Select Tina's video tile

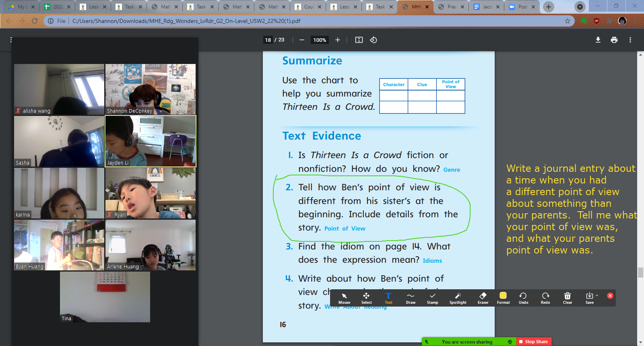(105, 297)
